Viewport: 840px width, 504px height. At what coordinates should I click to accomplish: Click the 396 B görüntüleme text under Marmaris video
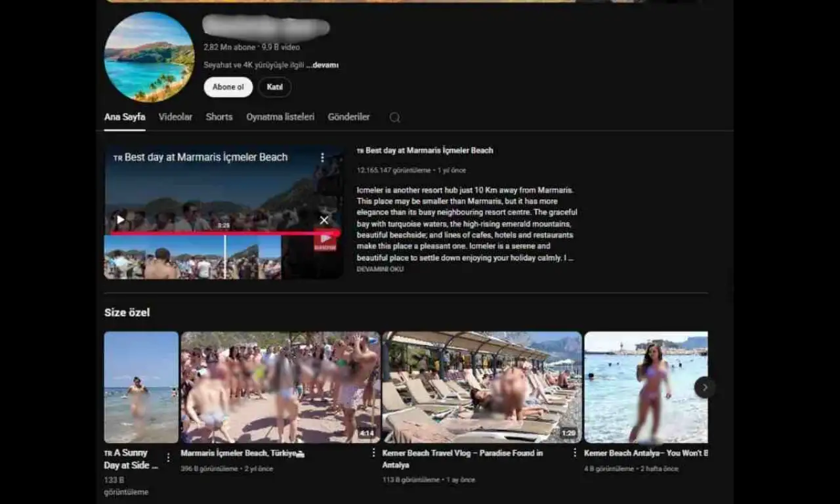click(209, 469)
